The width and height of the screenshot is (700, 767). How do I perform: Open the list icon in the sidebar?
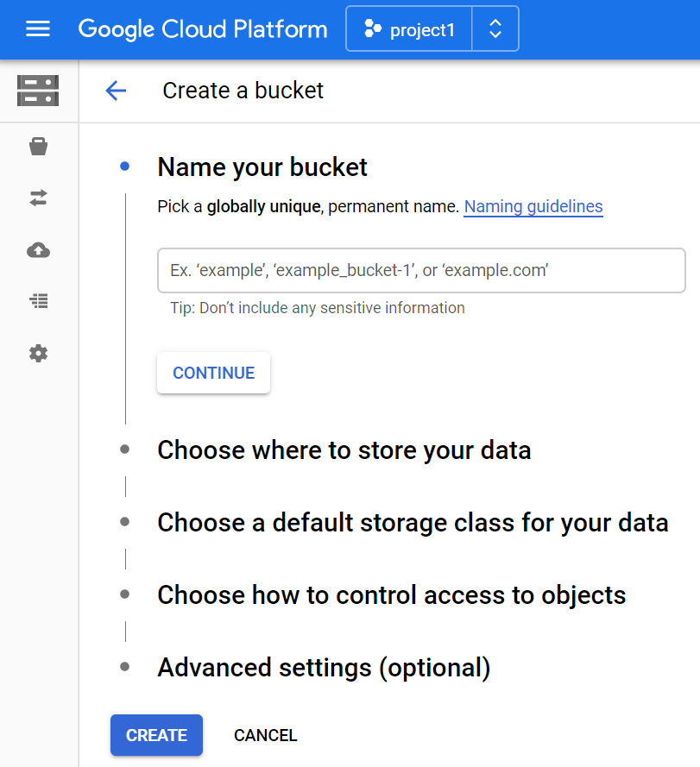pyautogui.click(x=39, y=301)
